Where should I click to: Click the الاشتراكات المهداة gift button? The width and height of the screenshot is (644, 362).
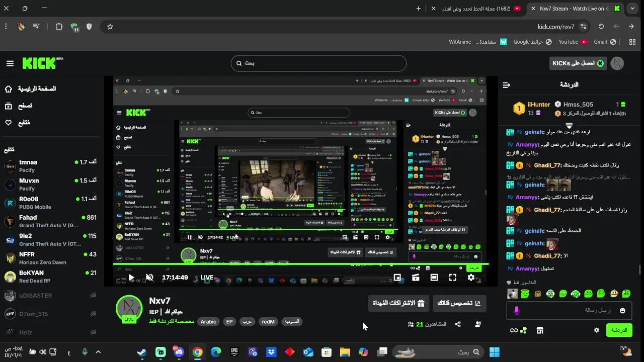click(398, 303)
